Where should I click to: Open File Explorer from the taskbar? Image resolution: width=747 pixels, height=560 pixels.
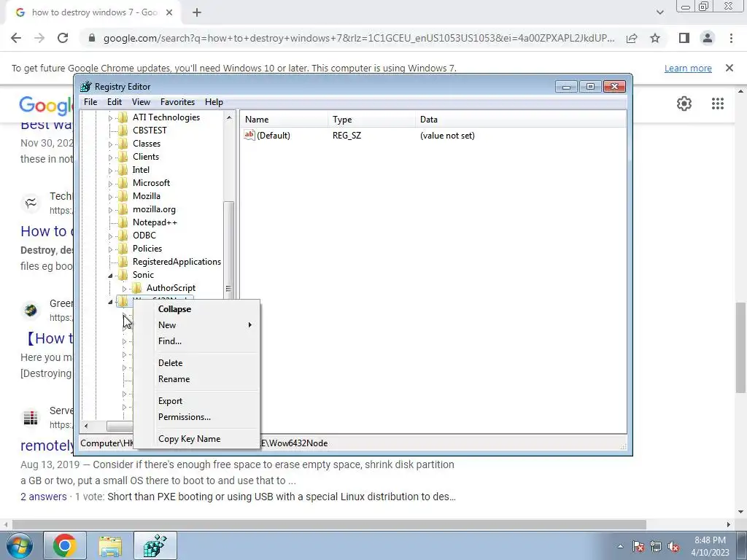point(110,546)
